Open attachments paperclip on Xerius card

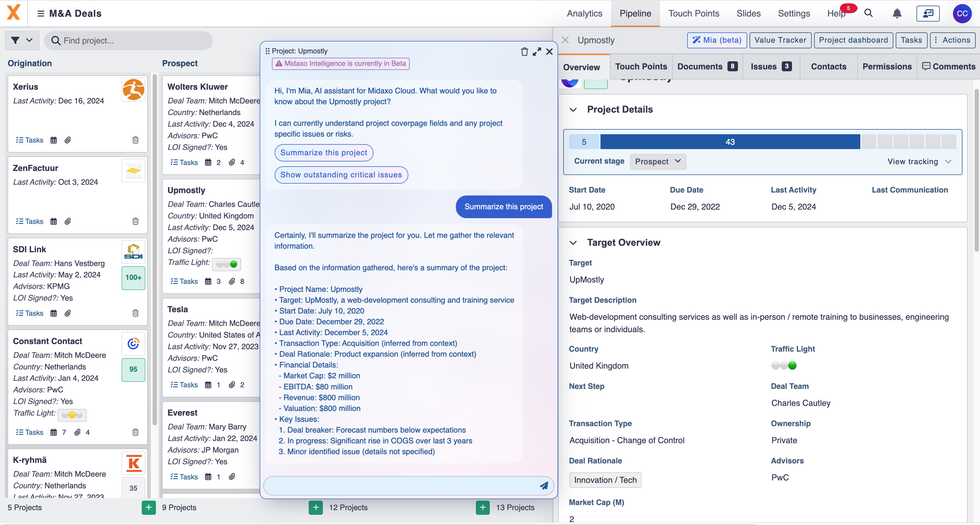(x=68, y=140)
